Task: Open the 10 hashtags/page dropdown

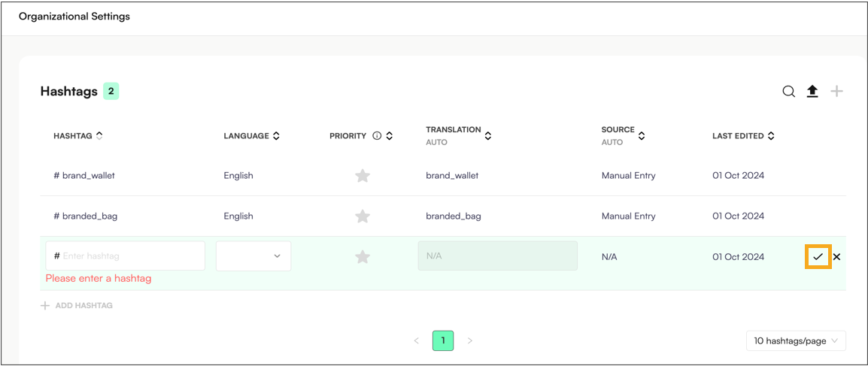Action: [x=796, y=341]
